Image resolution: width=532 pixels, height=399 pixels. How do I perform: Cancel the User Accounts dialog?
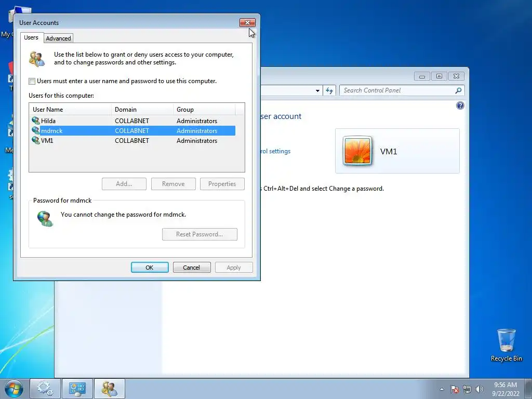(x=192, y=268)
